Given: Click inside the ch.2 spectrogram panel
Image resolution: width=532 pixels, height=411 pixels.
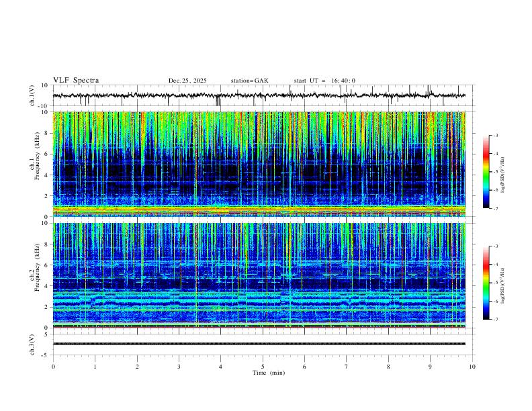Looking at the screenshot, I should [x=259, y=275].
